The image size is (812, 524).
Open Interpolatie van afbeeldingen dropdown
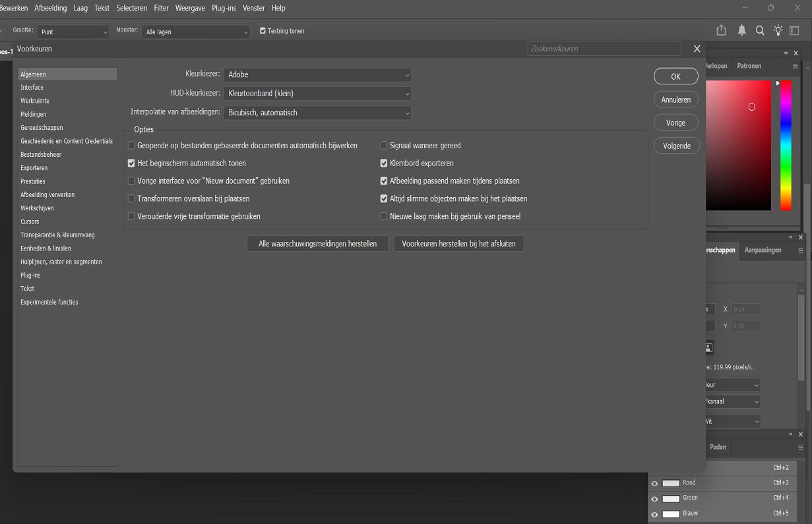click(317, 113)
